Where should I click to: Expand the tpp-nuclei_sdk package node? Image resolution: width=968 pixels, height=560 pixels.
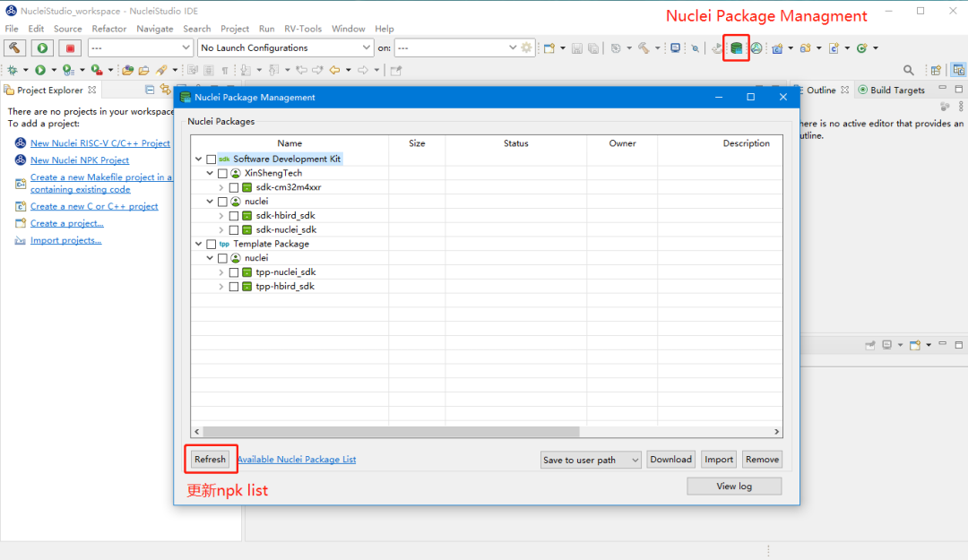(221, 272)
